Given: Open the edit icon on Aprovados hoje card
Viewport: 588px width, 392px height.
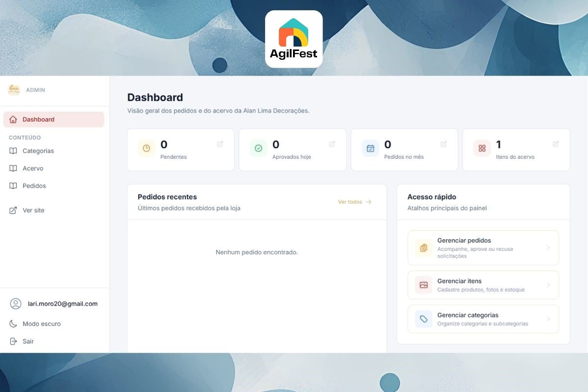Looking at the screenshot, I should (332, 144).
